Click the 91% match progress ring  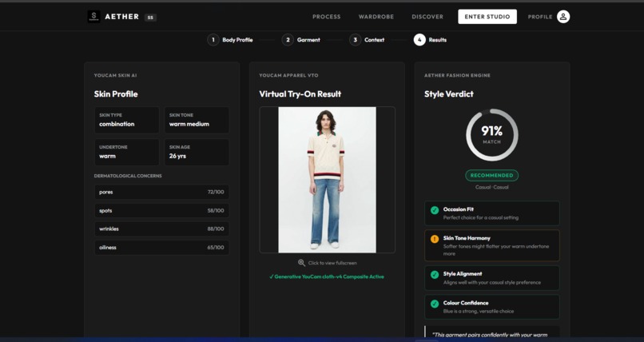[491, 135]
